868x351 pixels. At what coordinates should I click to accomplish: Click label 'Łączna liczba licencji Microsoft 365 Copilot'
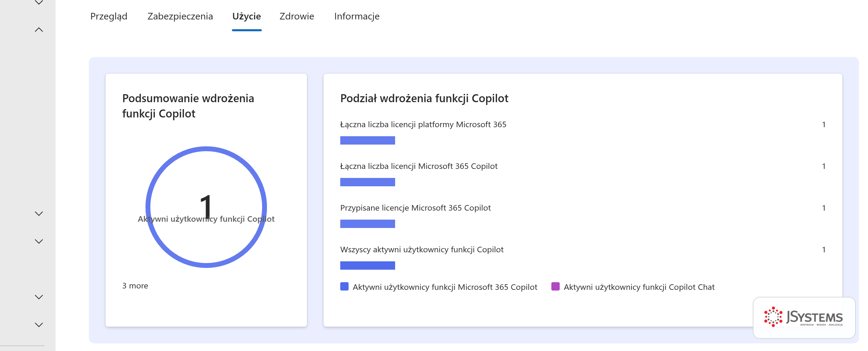[419, 166]
